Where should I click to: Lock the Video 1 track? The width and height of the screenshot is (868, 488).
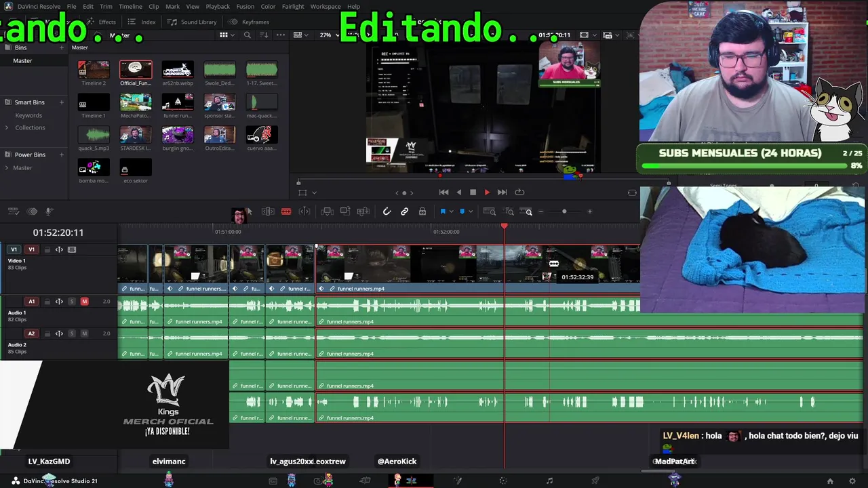[47, 249]
